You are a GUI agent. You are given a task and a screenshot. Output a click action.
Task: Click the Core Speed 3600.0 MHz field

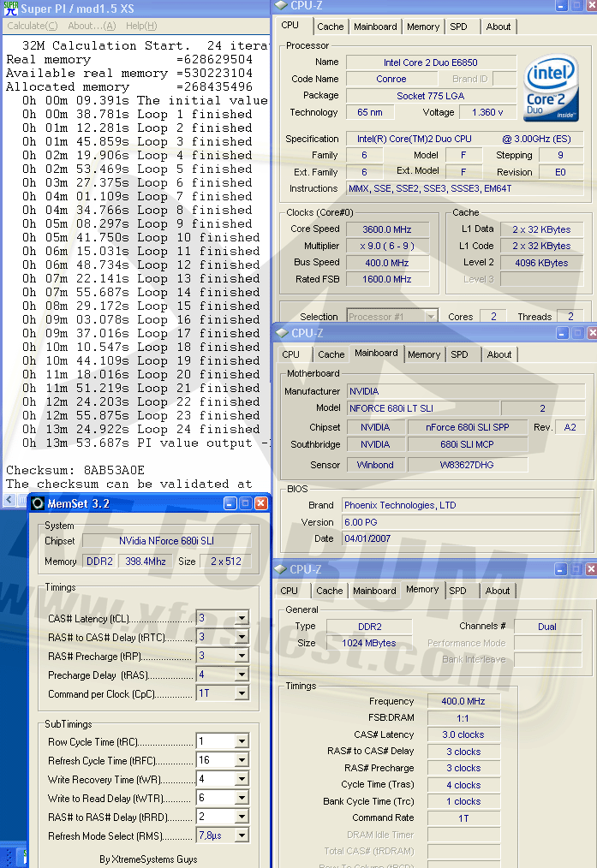[387, 229]
